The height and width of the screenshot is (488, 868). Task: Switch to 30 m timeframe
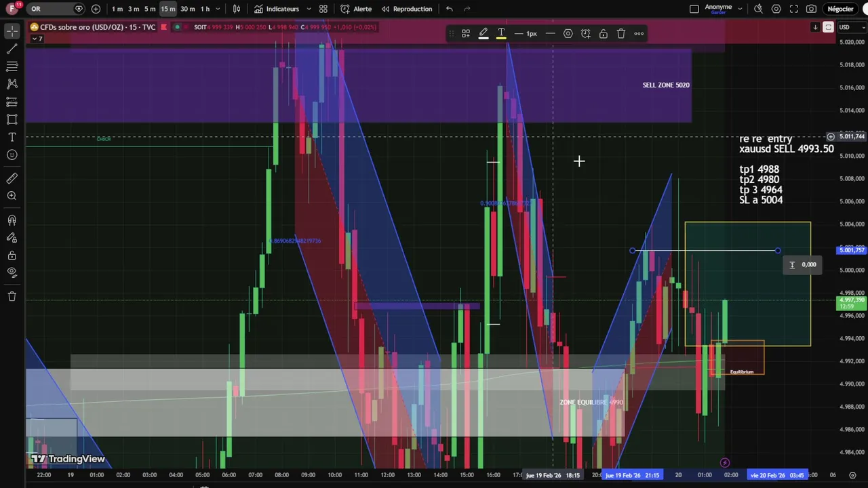coord(187,9)
